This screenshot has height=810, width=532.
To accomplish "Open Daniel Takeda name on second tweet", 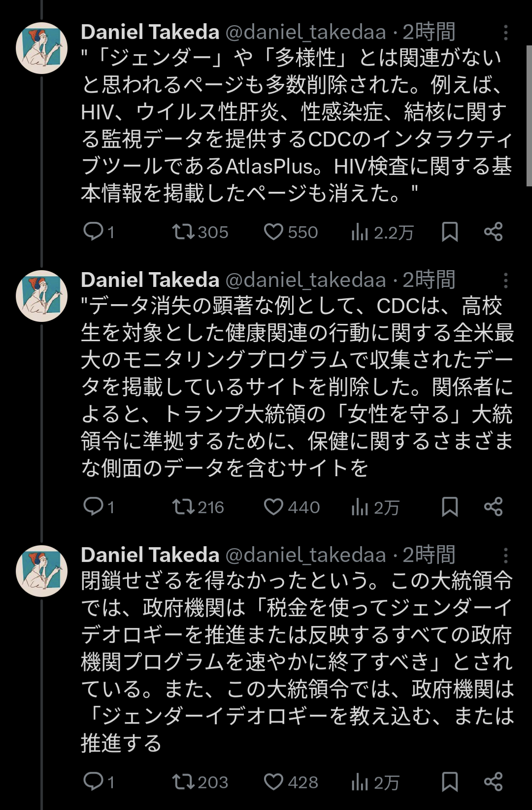I will (150, 280).
